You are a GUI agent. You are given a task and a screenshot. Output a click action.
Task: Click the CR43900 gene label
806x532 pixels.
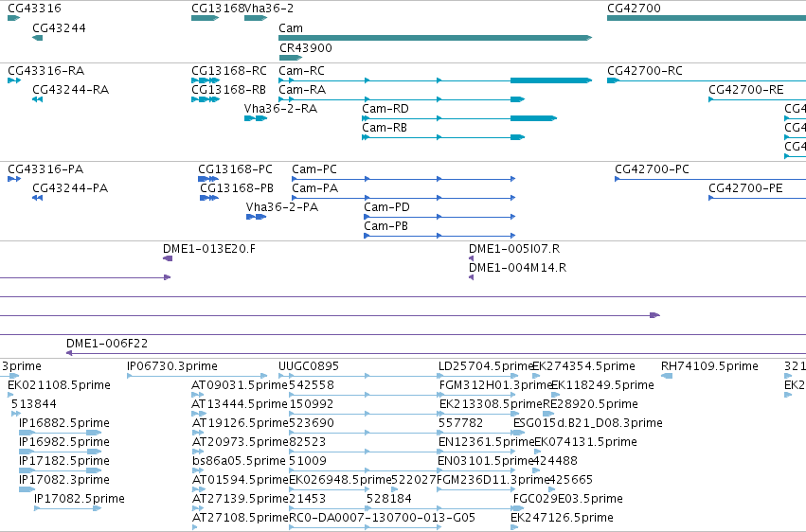[x=306, y=47]
